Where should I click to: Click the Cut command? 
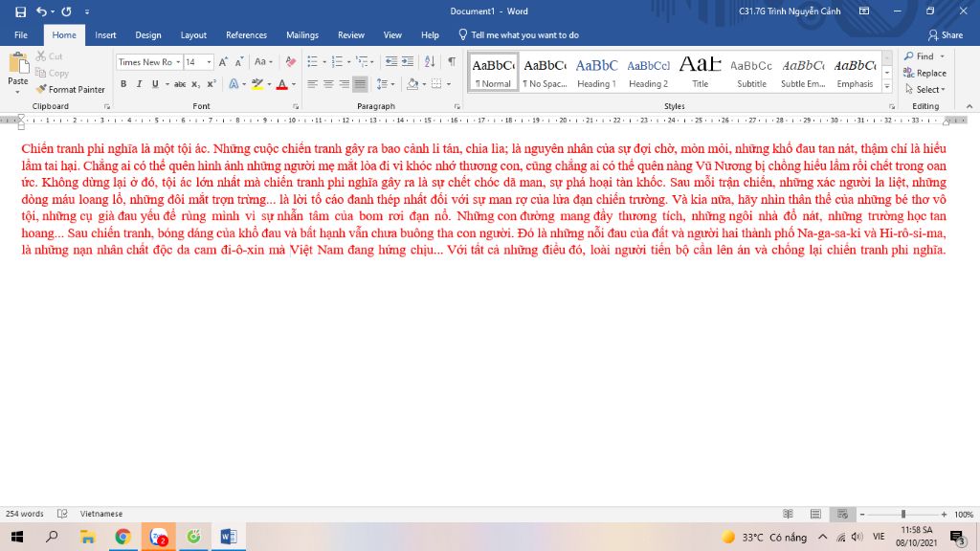click(50, 56)
